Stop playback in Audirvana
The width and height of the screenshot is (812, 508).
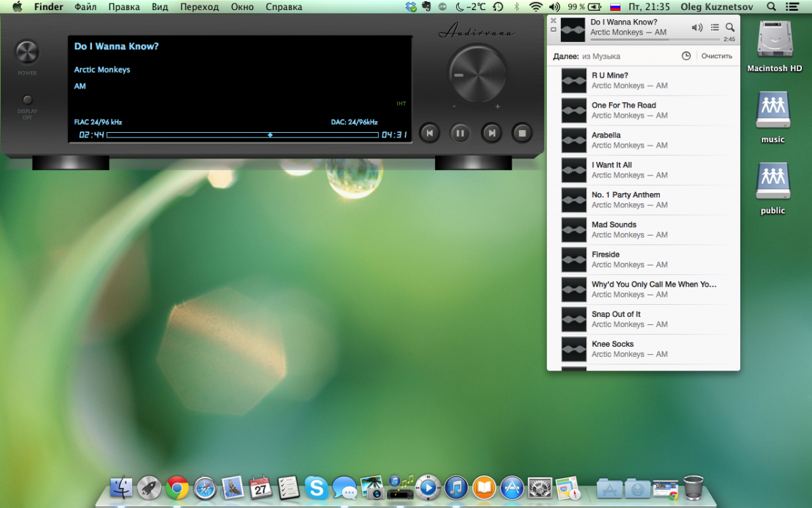522,133
